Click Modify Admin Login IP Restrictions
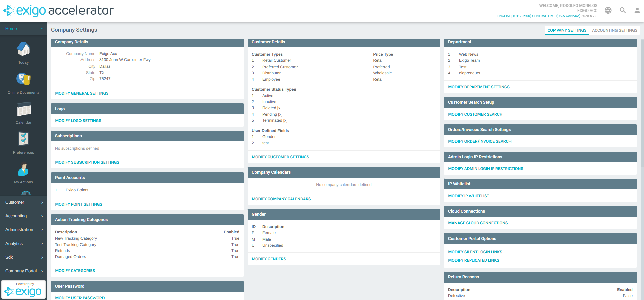The height and width of the screenshot is (300, 644). tap(486, 169)
